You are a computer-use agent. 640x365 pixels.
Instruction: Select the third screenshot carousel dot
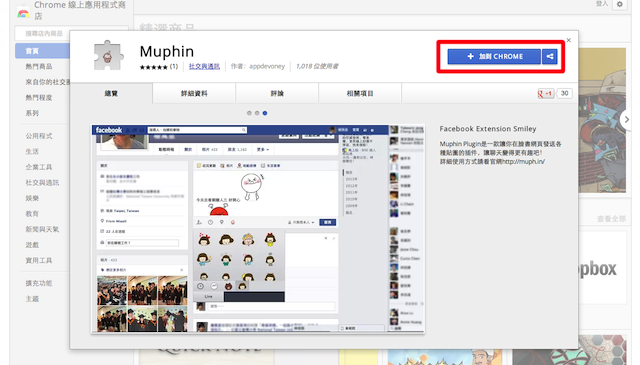point(265,113)
